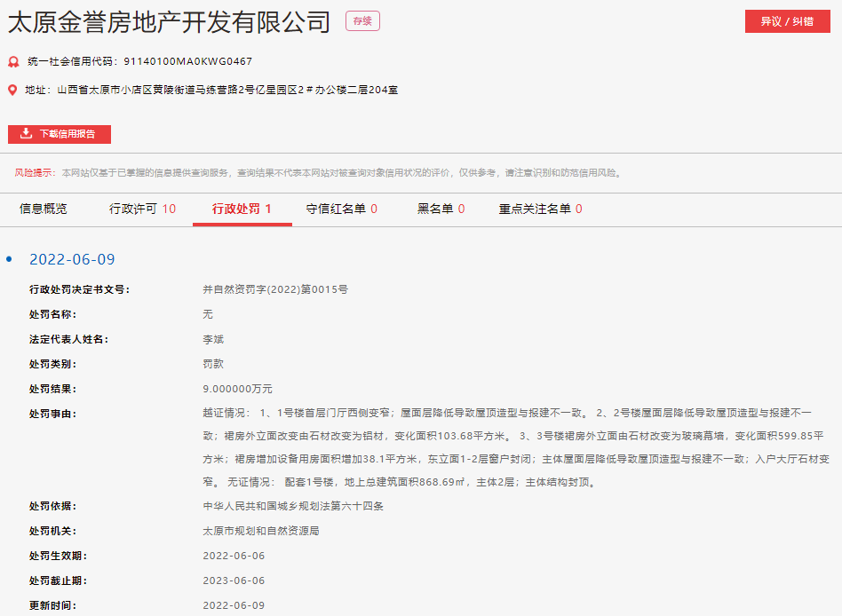Click the 法定代表人姓名 label

[68, 339]
